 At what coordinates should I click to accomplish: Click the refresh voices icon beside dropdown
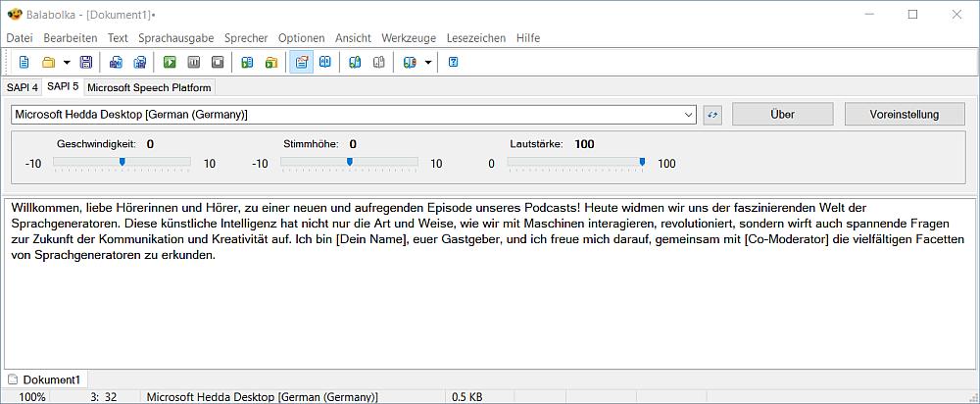(712, 115)
